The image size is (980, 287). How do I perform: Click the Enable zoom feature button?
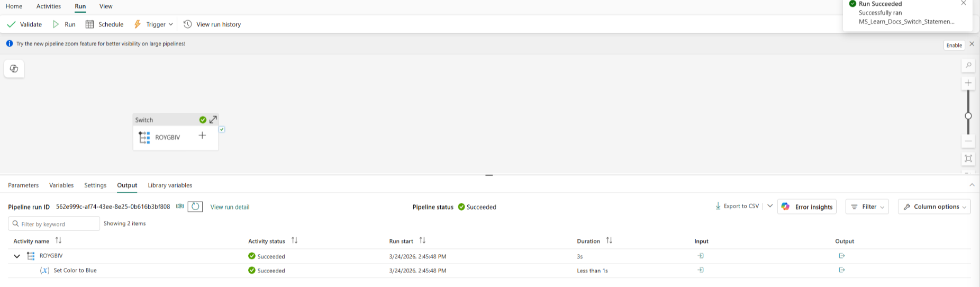point(954,45)
